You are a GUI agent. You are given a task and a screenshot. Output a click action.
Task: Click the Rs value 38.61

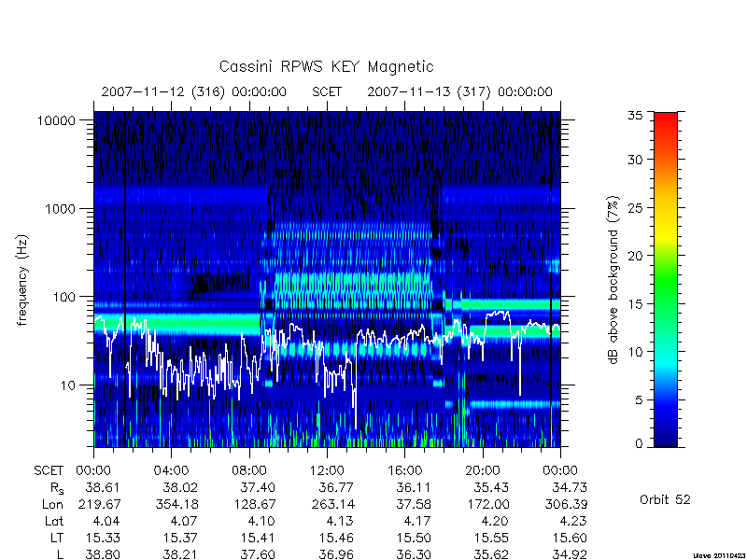[103, 487]
